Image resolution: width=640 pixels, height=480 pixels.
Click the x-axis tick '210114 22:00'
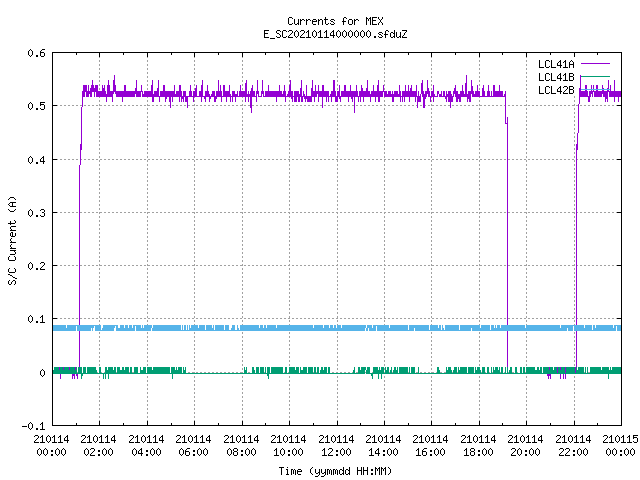(x=573, y=446)
